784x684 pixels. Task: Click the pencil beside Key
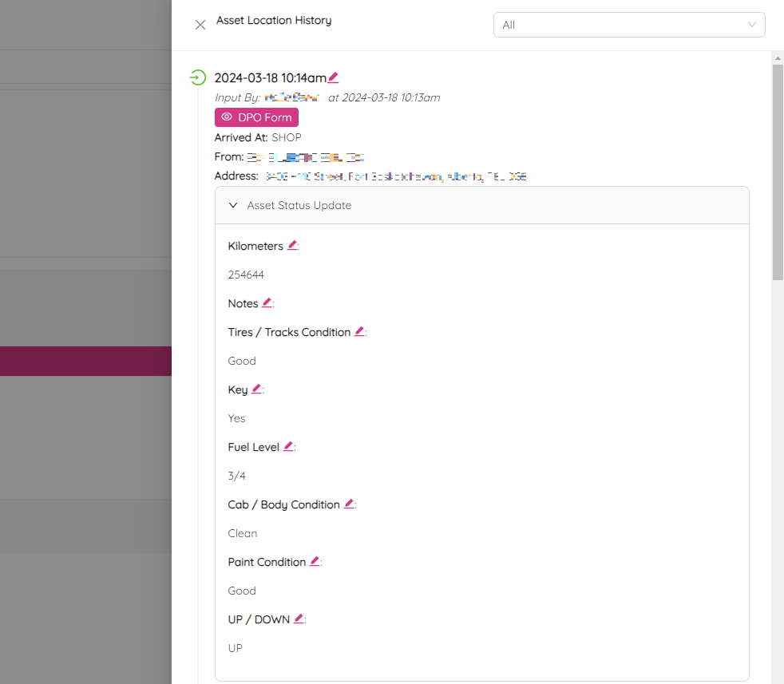point(256,389)
